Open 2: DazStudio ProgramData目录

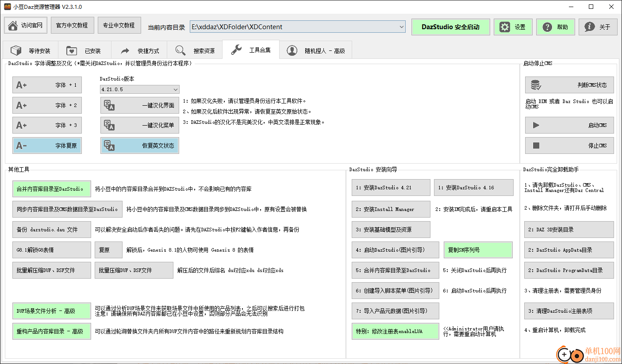569,270
